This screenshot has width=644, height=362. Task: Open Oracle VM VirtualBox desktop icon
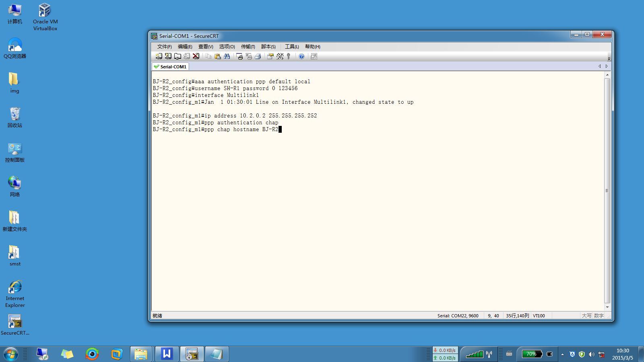click(x=45, y=17)
